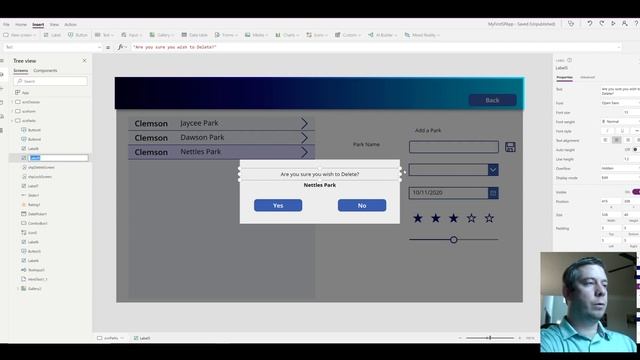
Task: Toggle the Visible switch
Action: [x=636, y=192]
